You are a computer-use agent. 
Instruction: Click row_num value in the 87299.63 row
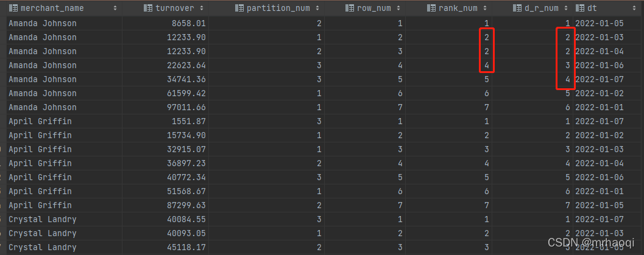click(400, 205)
